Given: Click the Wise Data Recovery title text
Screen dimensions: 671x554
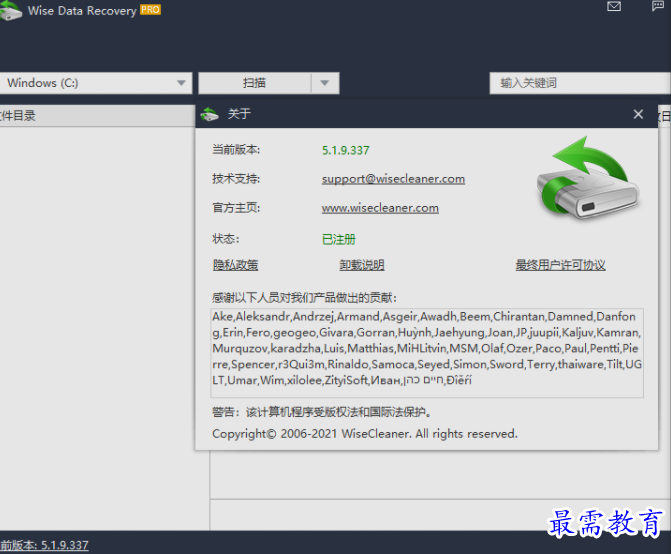Looking at the screenshot, I should pyautogui.click(x=82, y=11).
